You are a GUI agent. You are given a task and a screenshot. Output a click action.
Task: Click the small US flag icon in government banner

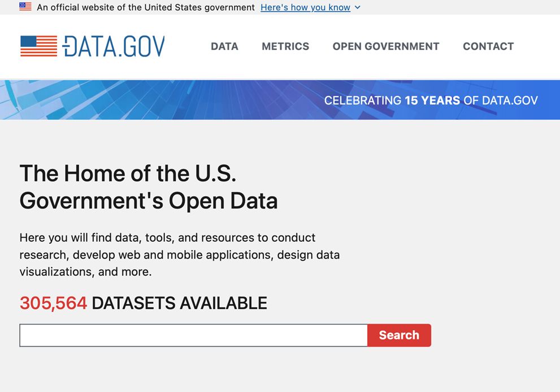tap(25, 7)
